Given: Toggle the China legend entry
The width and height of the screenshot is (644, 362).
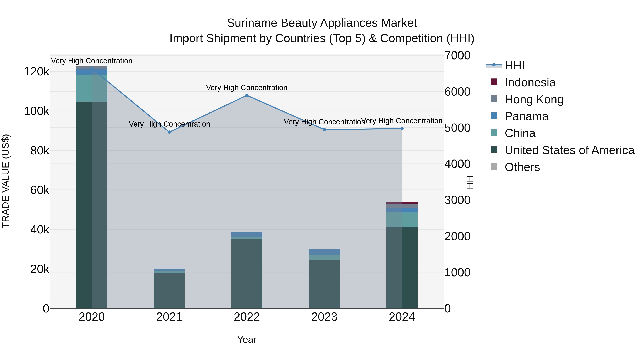Looking at the screenshot, I should coord(513,133).
